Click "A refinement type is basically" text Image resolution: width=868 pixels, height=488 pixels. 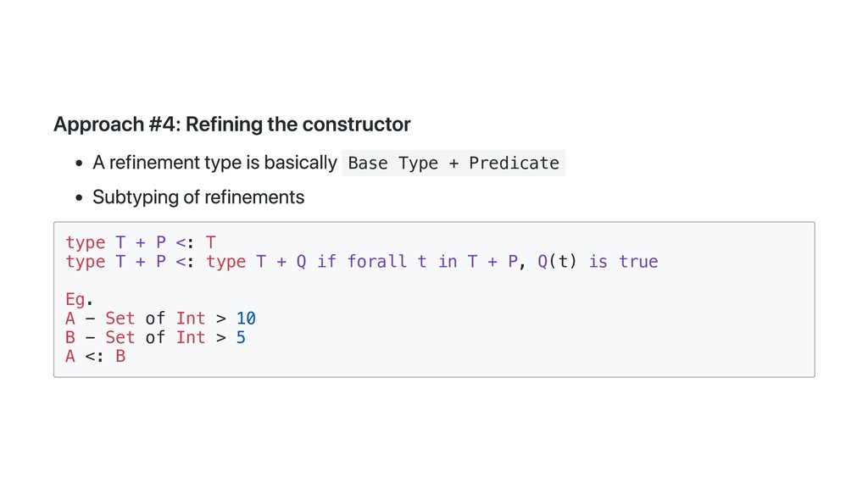(x=214, y=163)
